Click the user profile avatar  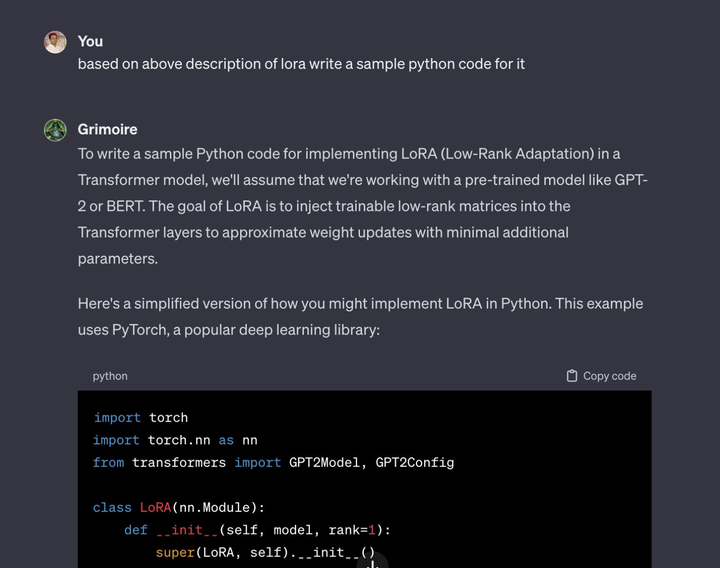tap(56, 42)
